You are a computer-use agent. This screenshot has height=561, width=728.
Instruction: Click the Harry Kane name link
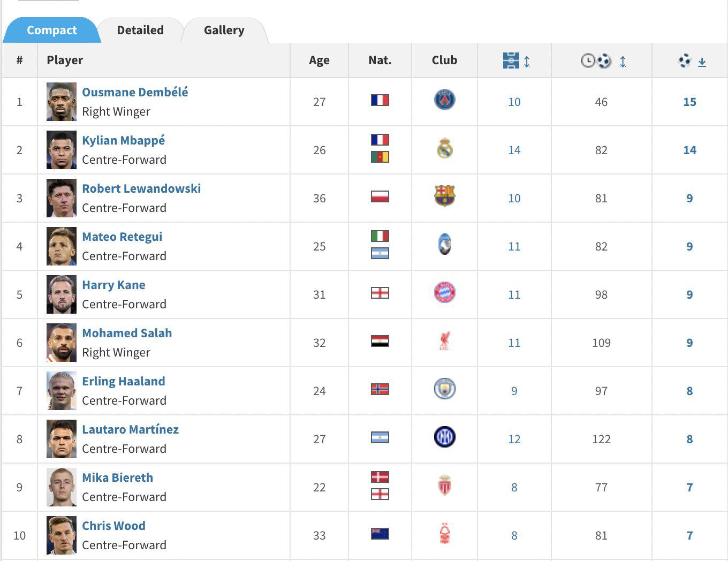113,285
